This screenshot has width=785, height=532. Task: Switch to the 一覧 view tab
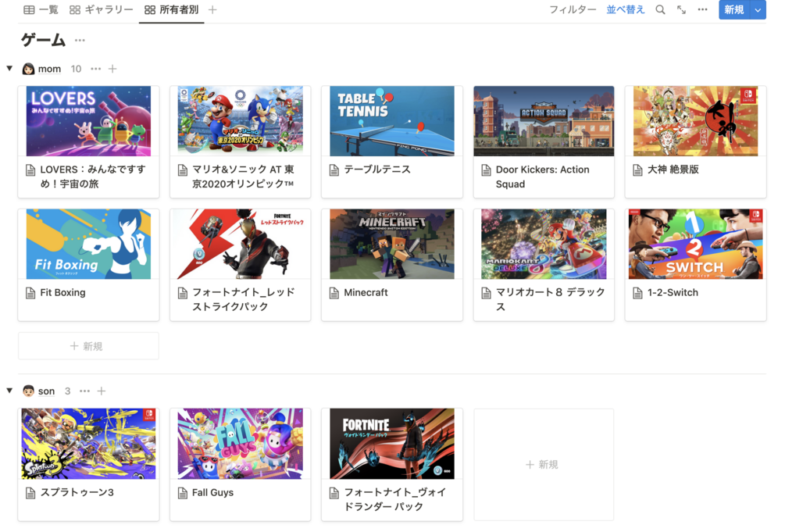pos(41,9)
